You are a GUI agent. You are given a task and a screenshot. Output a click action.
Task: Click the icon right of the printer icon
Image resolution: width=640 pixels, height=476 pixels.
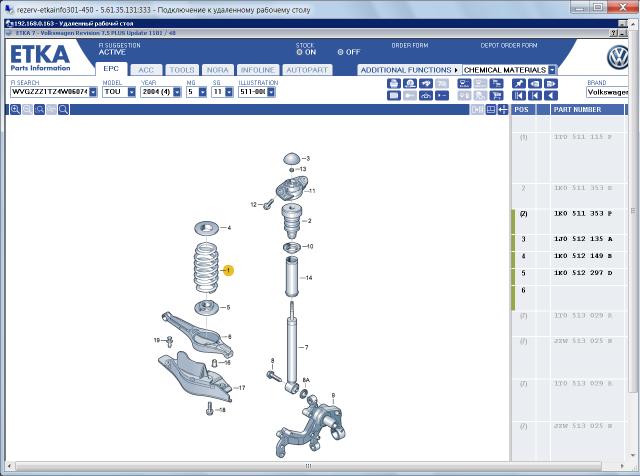pyautogui.click(x=410, y=84)
